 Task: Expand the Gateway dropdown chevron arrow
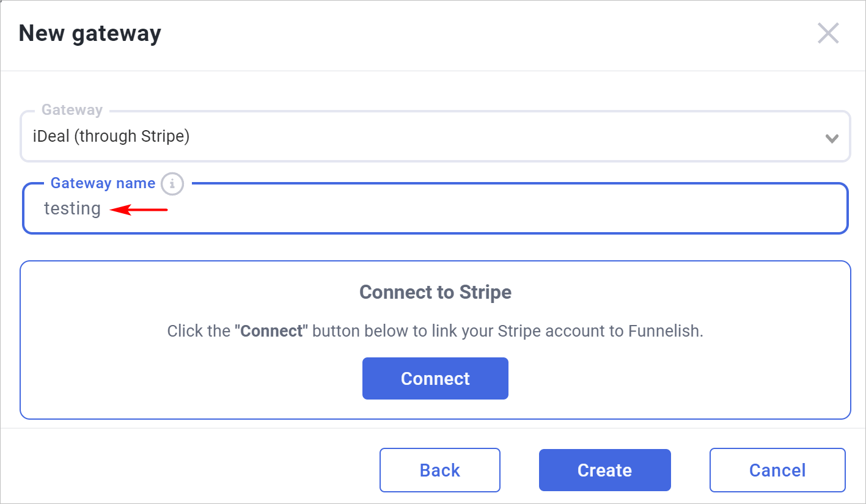click(x=831, y=139)
